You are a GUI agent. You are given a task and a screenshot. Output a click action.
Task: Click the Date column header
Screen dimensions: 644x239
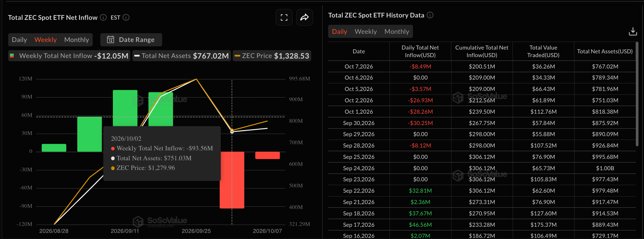[359, 51]
